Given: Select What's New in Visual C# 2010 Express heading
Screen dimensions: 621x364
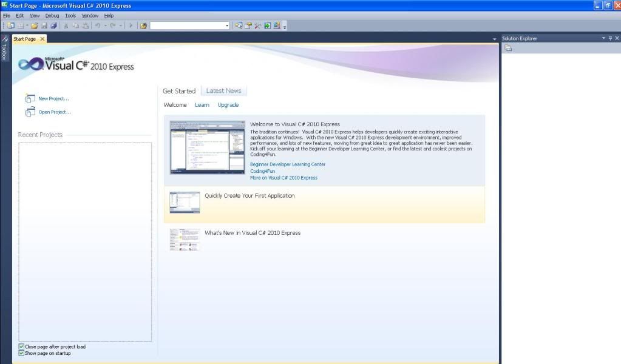Looking at the screenshot, I should (253, 232).
